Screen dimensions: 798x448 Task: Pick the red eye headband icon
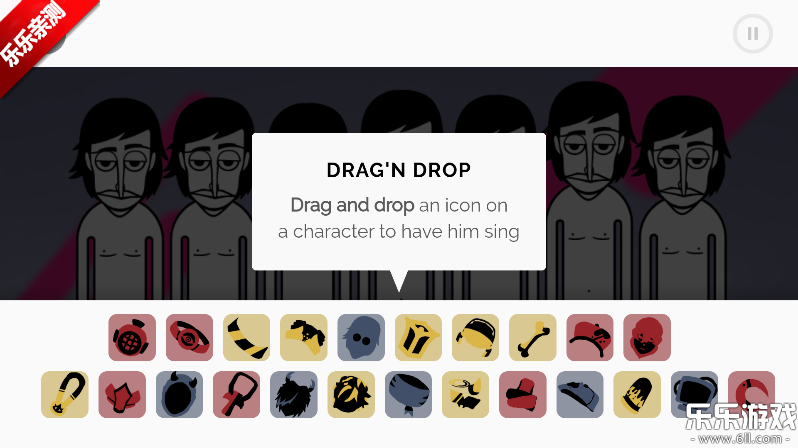tap(189, 338)
